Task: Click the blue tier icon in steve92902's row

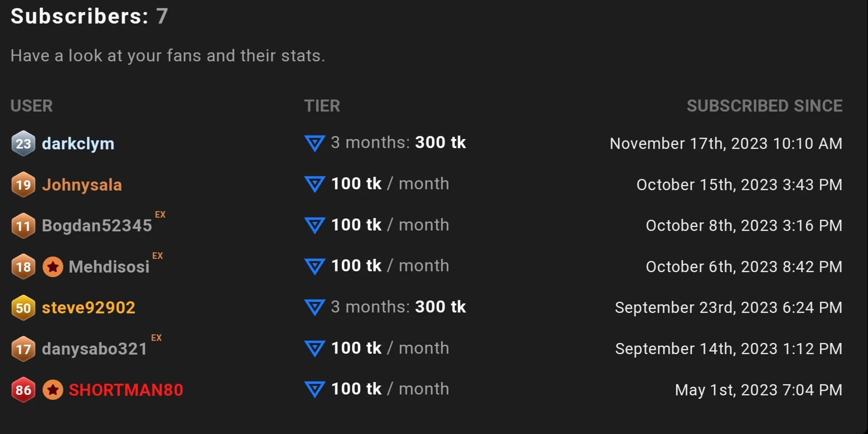Action: click(315, 307)
